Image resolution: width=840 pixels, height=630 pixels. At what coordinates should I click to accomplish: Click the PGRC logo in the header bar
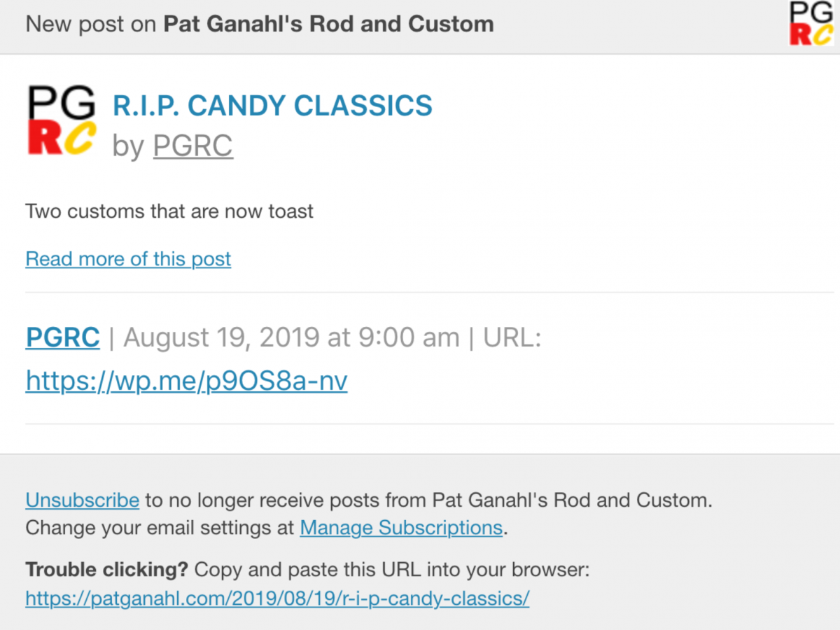tap(811, 23)
